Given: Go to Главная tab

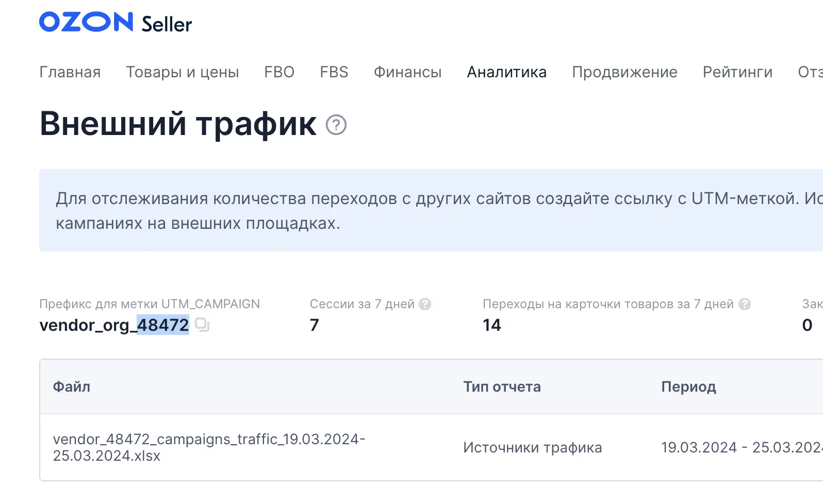Looking at the screenshot, I should point(70,72).
